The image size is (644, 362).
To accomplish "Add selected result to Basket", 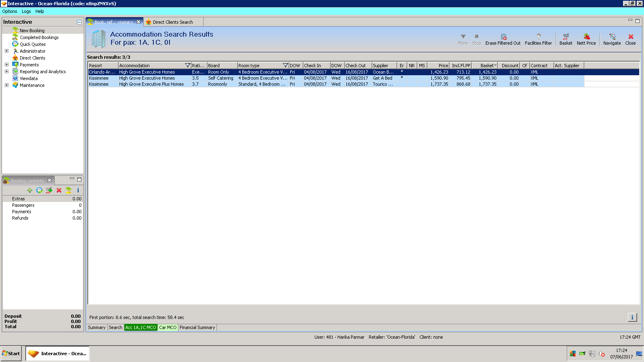I will click(566, 39).
